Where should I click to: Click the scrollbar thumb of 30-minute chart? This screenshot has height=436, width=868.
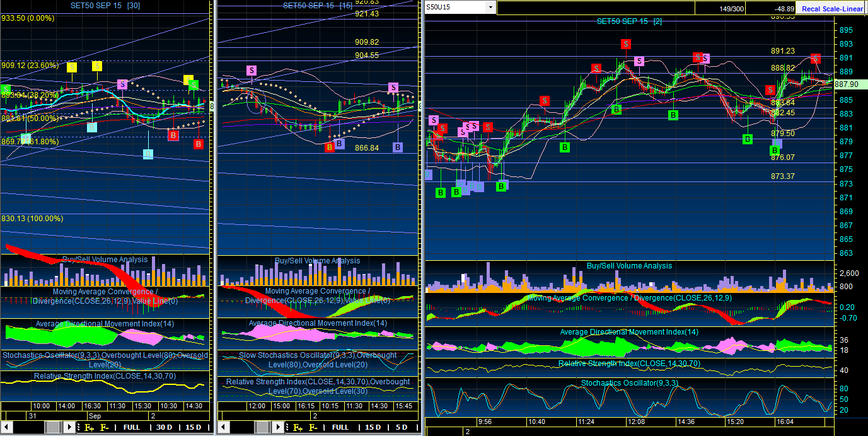[x=52, y=427]
